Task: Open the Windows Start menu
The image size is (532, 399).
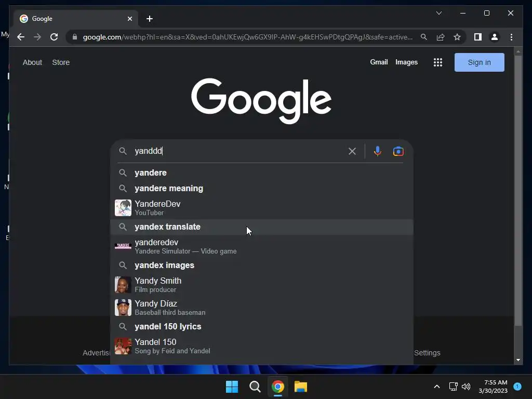Action: click(x=232, y=387)
